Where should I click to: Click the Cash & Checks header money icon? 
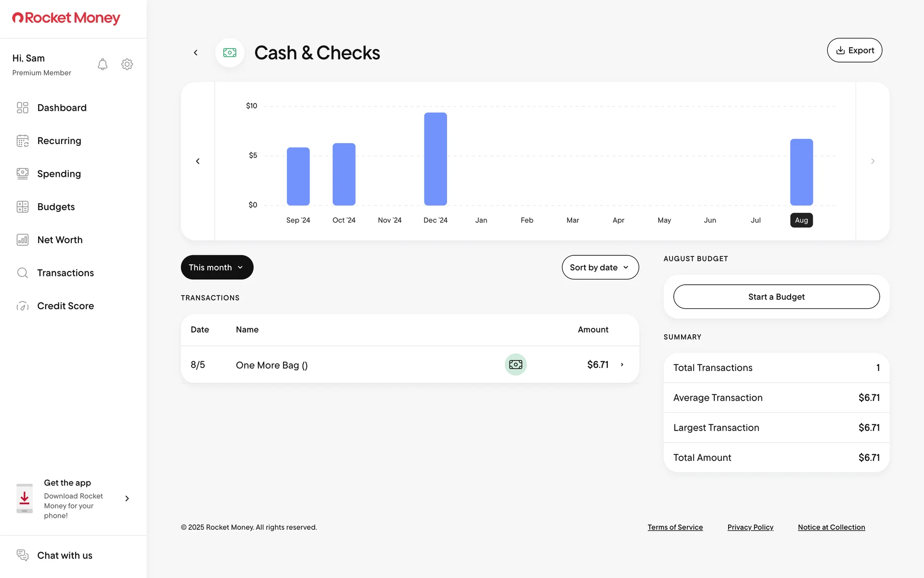(x=230, y=53)
